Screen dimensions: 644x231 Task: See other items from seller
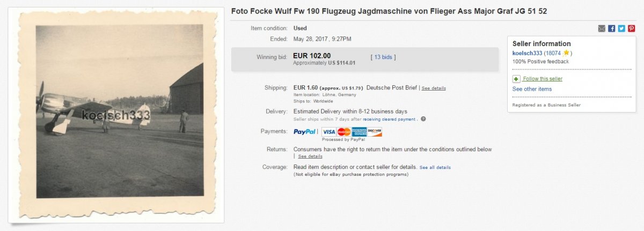pos(532,89)
